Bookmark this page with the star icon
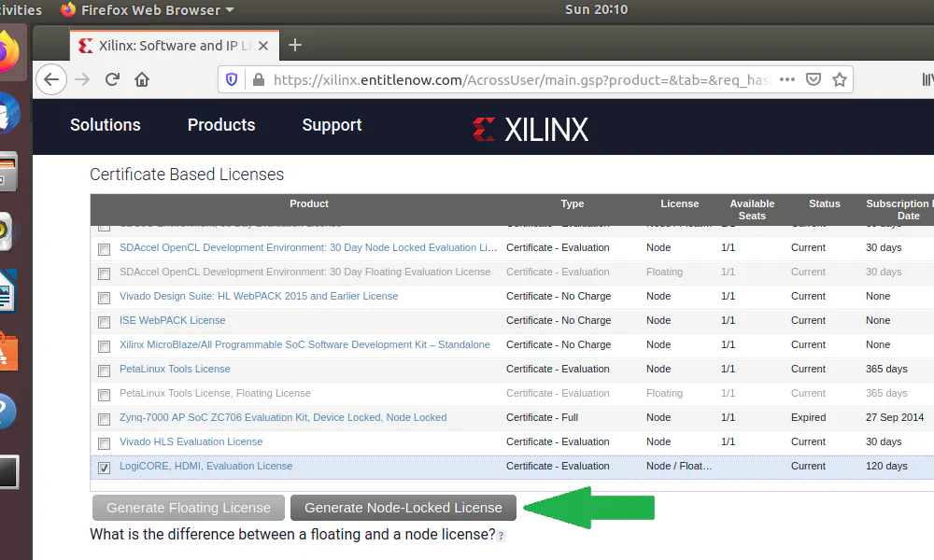The width and height of the screenshot is (934, 560). [x=840, y=79]
